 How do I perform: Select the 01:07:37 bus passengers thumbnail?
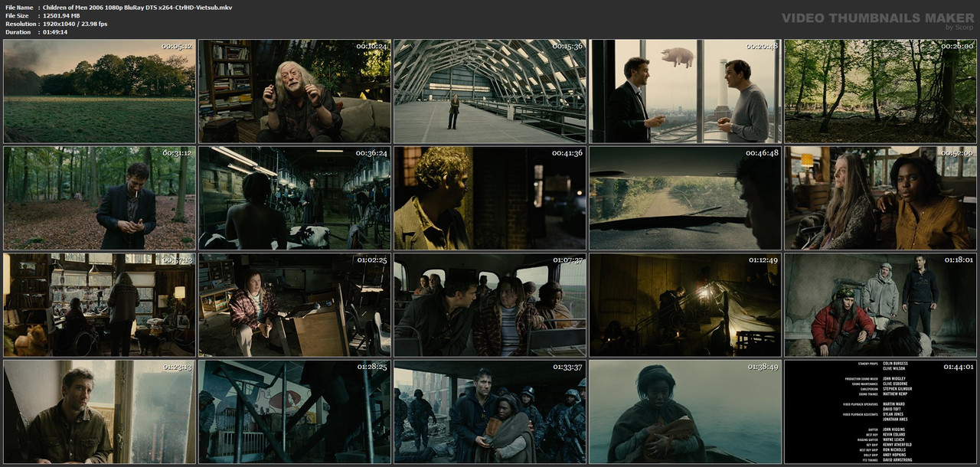[490, 305]
